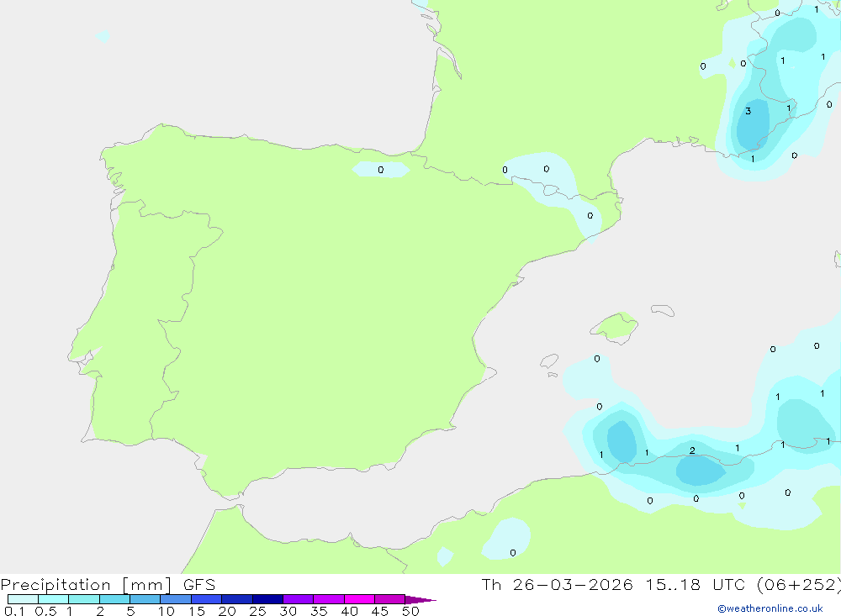
Task: Click the above-50 arrow tip of the legend
Action: (420, 600)
